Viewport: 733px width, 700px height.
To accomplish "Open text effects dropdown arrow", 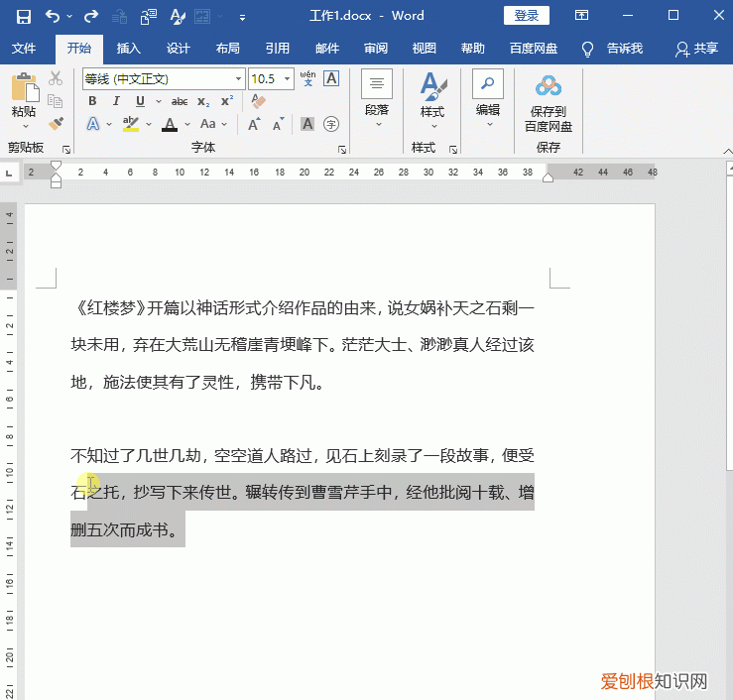I will (109, 124).
